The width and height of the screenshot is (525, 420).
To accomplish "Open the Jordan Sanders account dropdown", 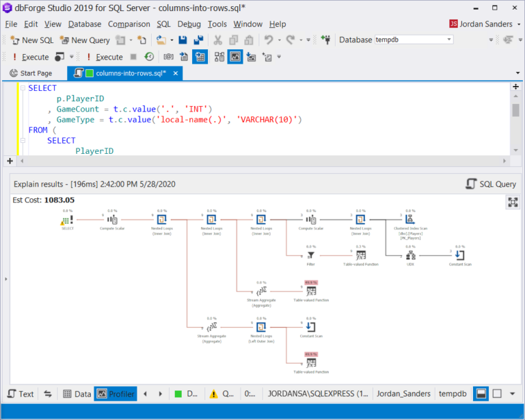I will pyautogui.click(x=485, y=24).
